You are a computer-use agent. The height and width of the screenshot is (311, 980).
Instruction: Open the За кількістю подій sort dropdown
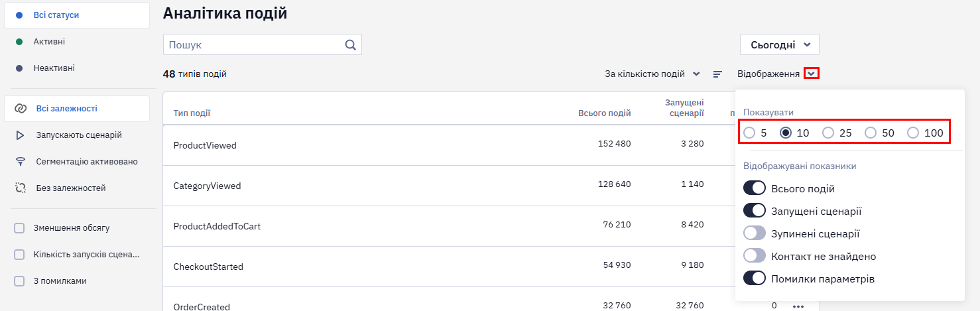pos(652,74)
